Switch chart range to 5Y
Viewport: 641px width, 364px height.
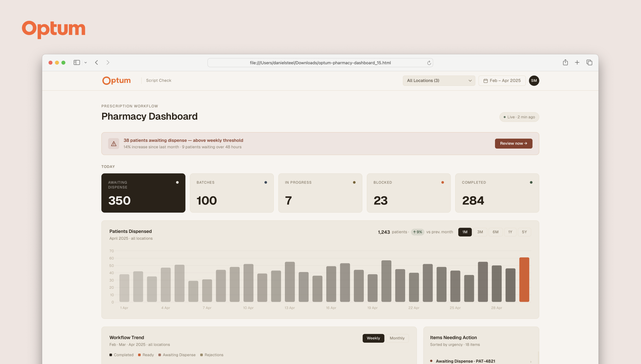[x=524, y=232]
